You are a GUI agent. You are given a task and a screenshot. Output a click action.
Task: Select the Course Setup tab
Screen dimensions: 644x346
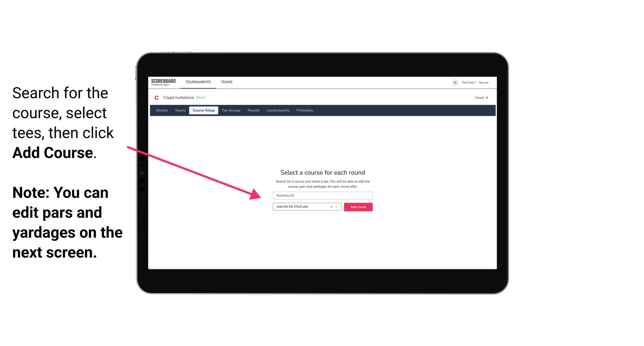pos(204,110)
